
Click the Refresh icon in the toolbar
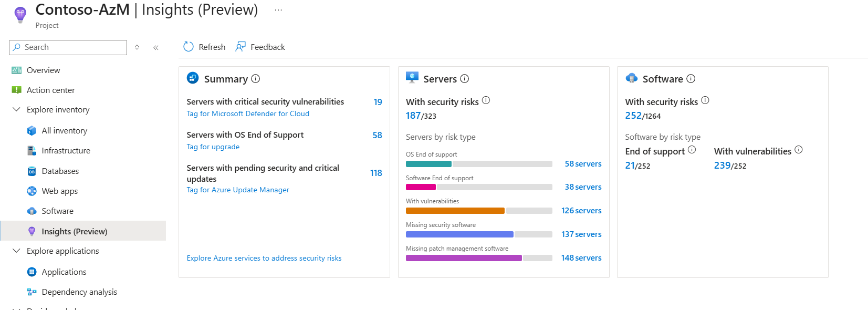coord(189,47)
